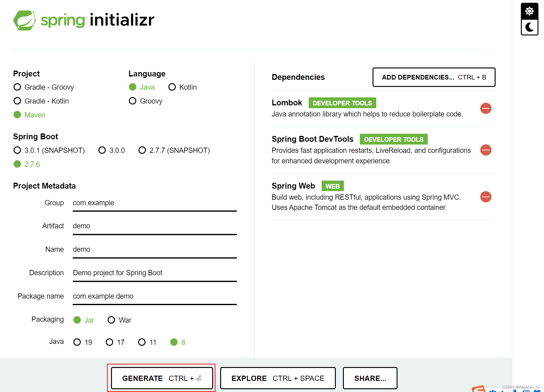544x392 pixels.
Task: Remove the Spring Web dependency
Action: pos(486,197)
